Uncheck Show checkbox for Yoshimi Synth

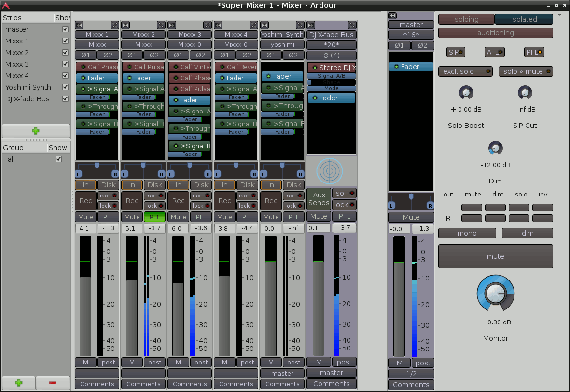coord(65,87)
